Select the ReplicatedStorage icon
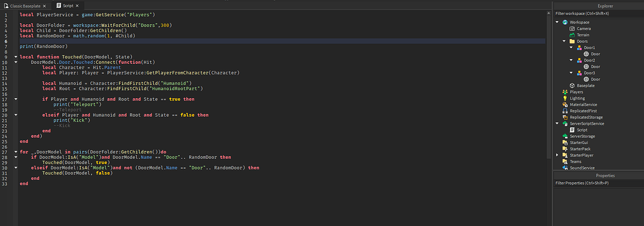 coord(565,117)
